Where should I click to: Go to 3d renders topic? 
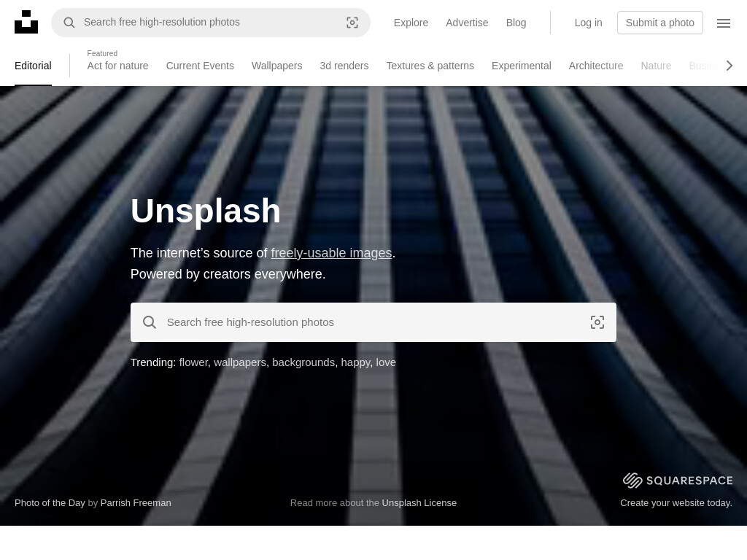coord(344,66)
